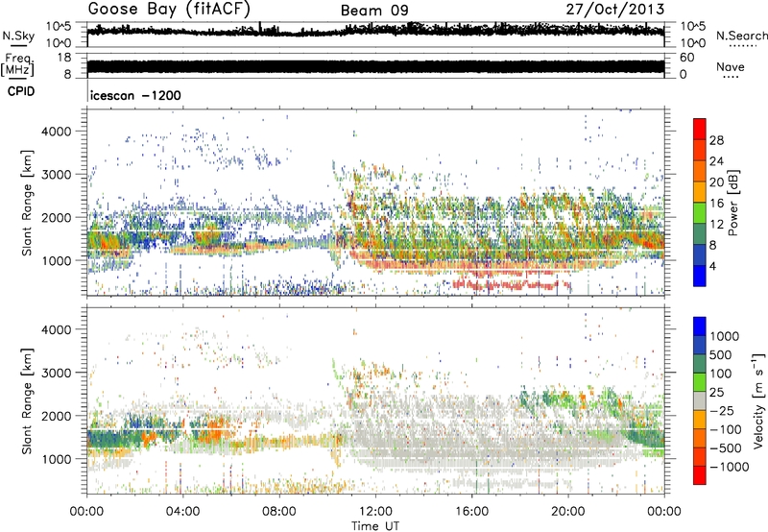Click 'Slant Range [km]' label of velocity panel
The height and width of the screenshot is (532, 768).
click(x=27, y=400)
